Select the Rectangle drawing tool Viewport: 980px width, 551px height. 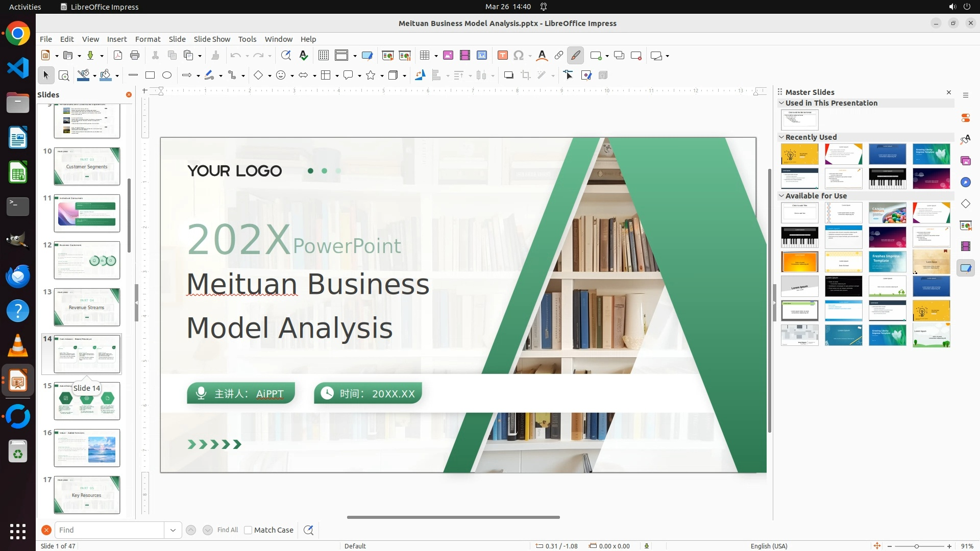pos(150,76)
